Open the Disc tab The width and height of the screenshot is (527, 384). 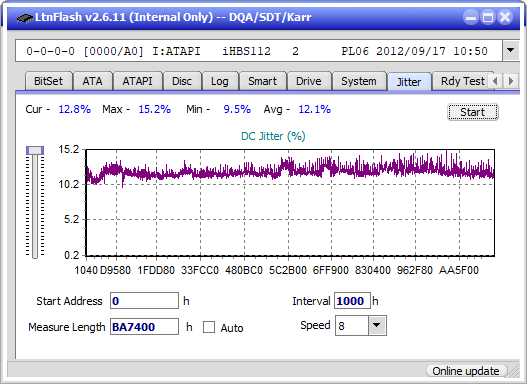tap(182, 81)
